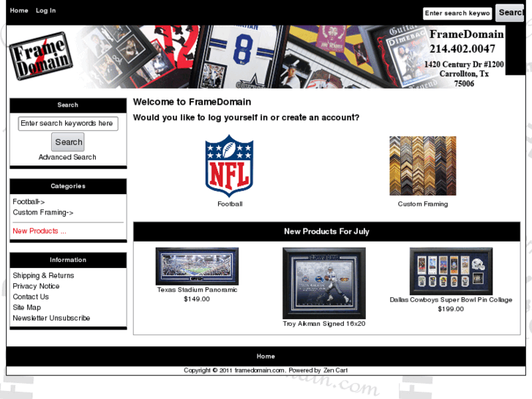Open the New Products ... link
The height and width of the screenshot is (399, 532).
(40, 231)
